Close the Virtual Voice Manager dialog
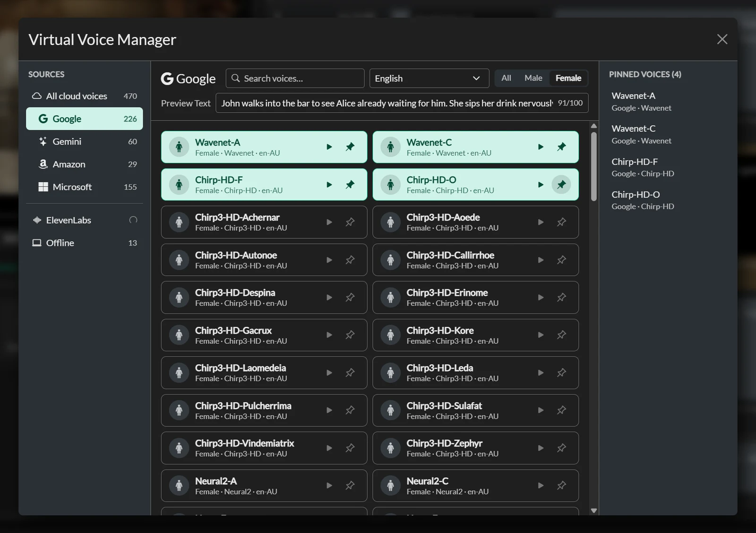 [x=722, y=39]
